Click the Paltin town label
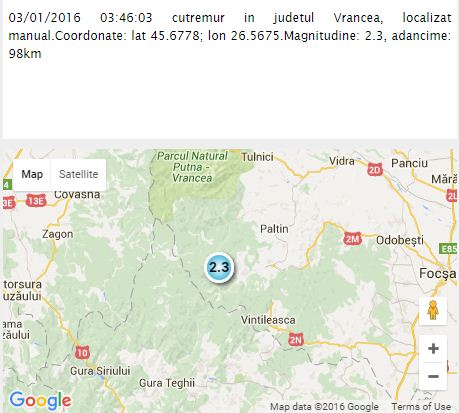 point(274,229)
